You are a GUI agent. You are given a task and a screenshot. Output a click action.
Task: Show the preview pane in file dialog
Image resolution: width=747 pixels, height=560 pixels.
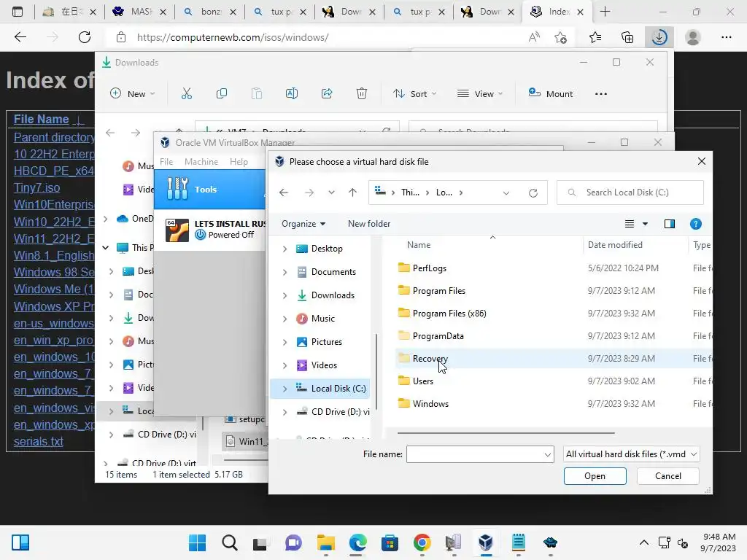[670, 224]
